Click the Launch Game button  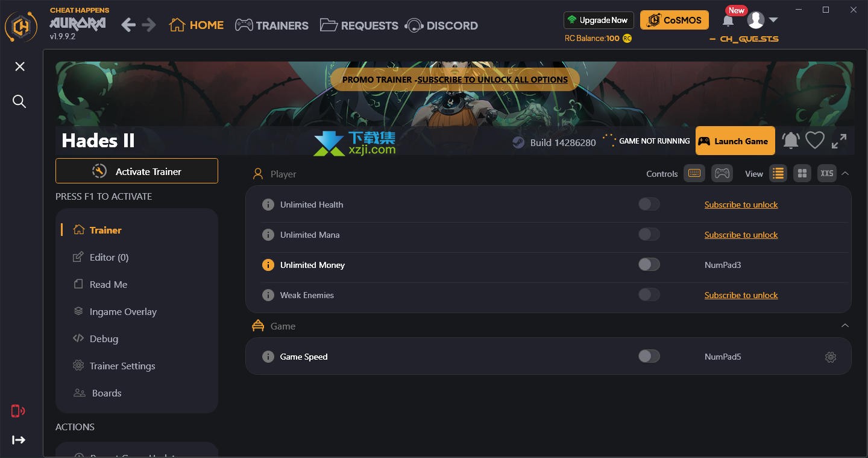pos(735,141)
